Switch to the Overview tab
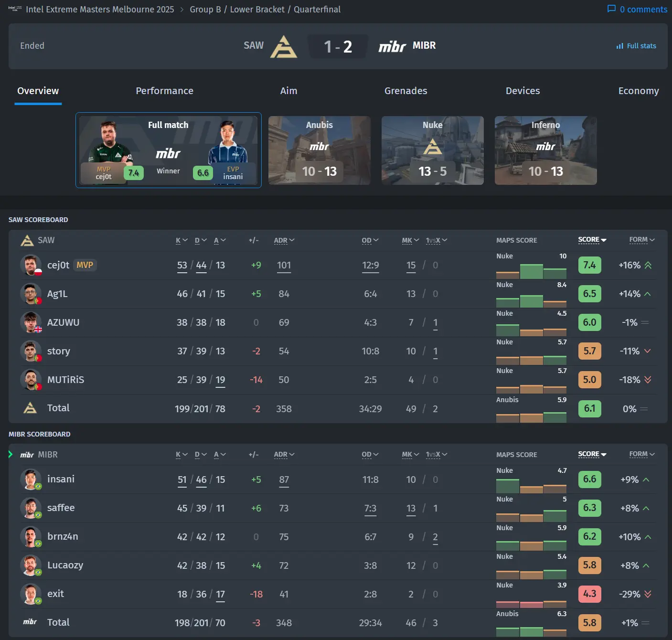 click(x=38, y=91)
